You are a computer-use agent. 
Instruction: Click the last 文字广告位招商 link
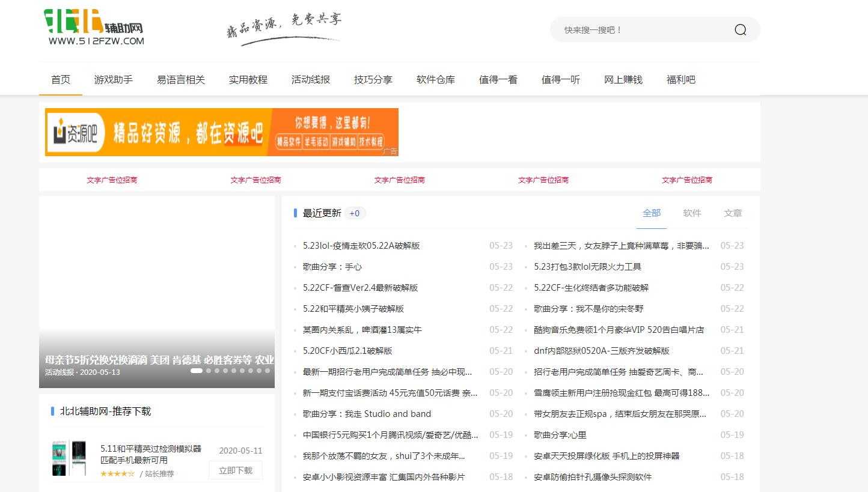[x=687, y=180]
